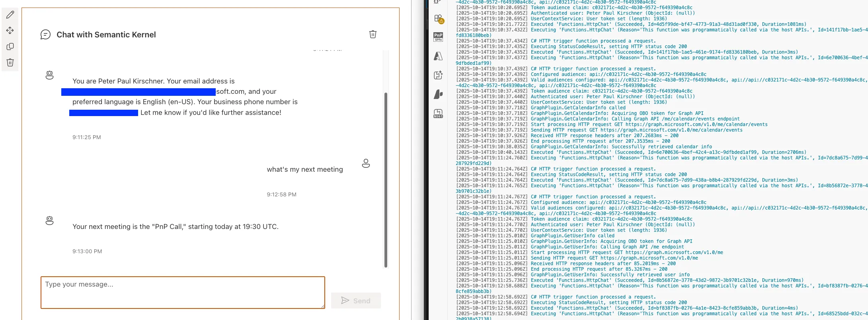The image size is (868, 320).
Task: Click the duplicate web part icon
Action: coord(10,47)
